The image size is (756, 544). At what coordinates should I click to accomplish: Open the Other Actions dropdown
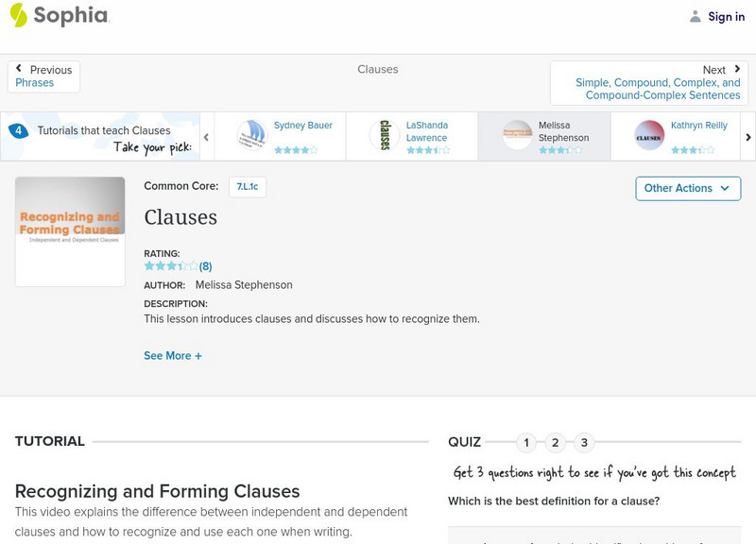pyautogui.click(x=686, y=188)
